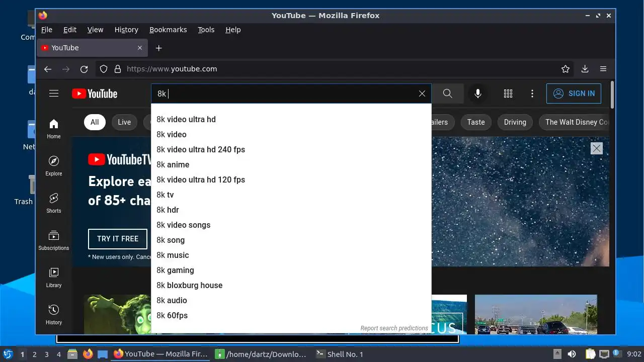Open History in the sidebar
This screenshot has width=644, height=362.
click(x=54, y=315)
